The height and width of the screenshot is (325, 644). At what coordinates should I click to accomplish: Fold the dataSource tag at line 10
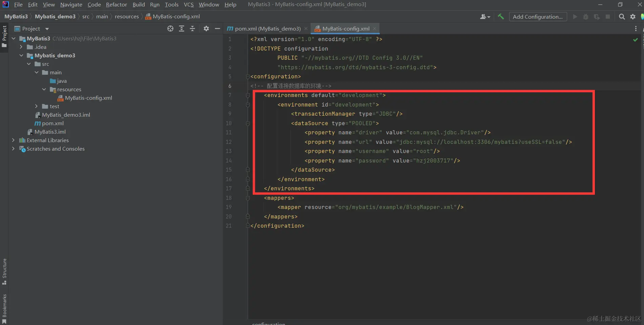[x=248, y=123]
